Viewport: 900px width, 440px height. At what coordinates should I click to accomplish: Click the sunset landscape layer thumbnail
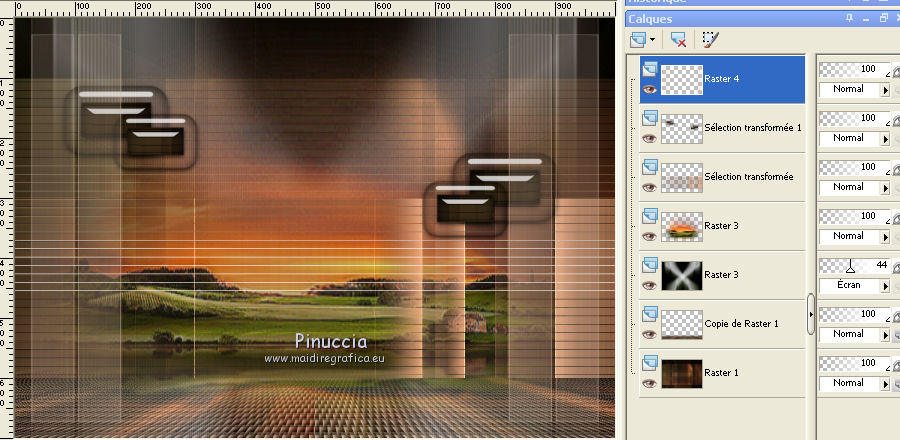tap(682, 226)
